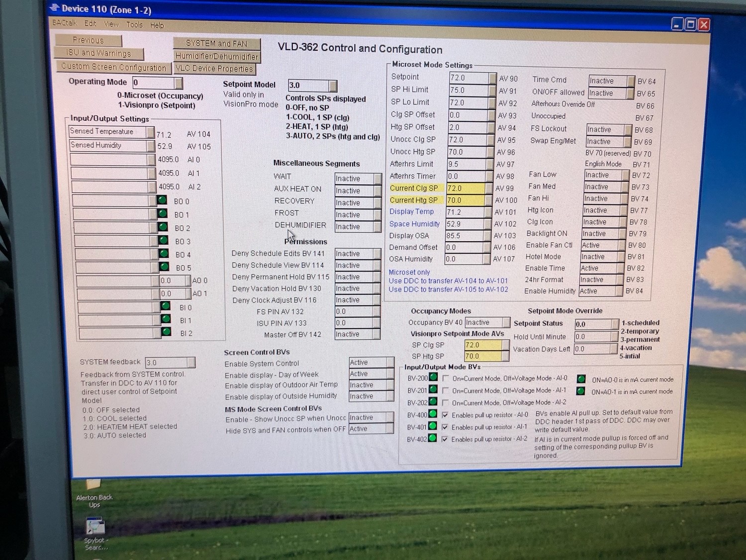Click the SP Hi Limit value field
The width and height of the screenshot is (746, 560).
[x=468, y=91]
